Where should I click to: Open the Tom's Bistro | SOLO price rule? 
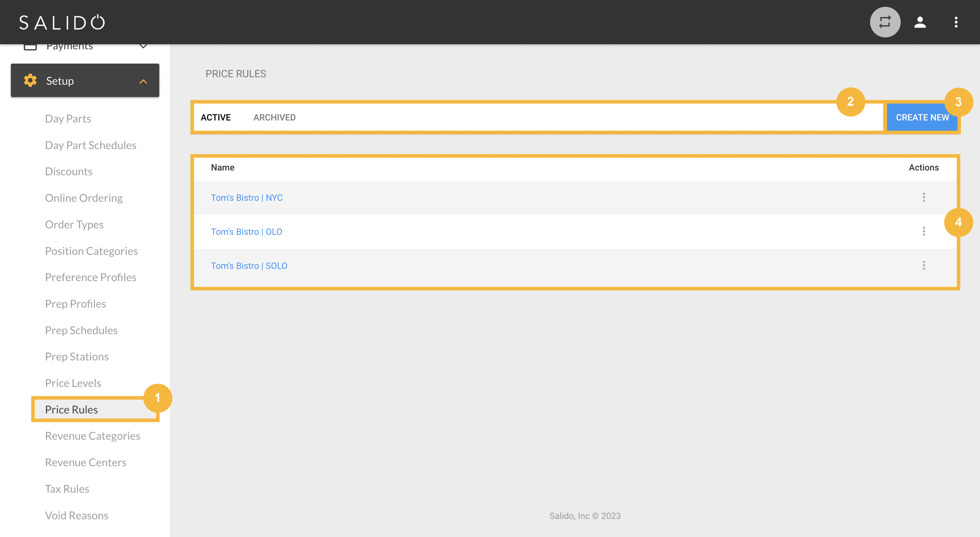coord(249,266)
